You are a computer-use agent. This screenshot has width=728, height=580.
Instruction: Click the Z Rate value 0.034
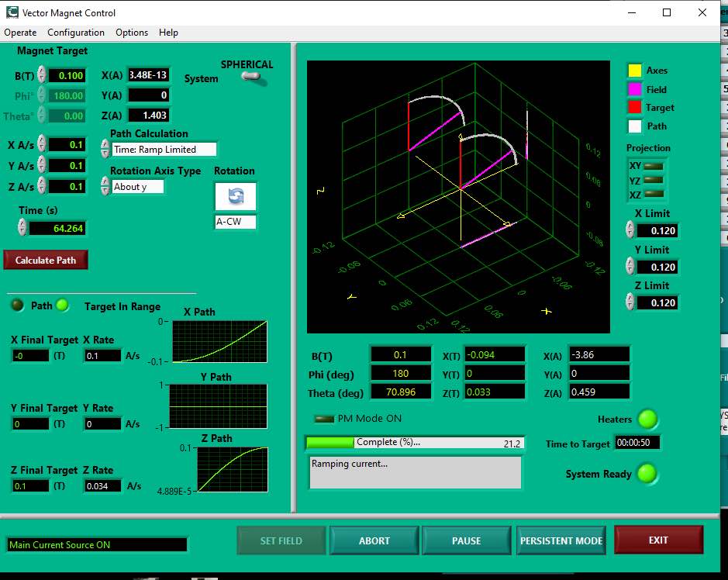click(x=102, y=485)
